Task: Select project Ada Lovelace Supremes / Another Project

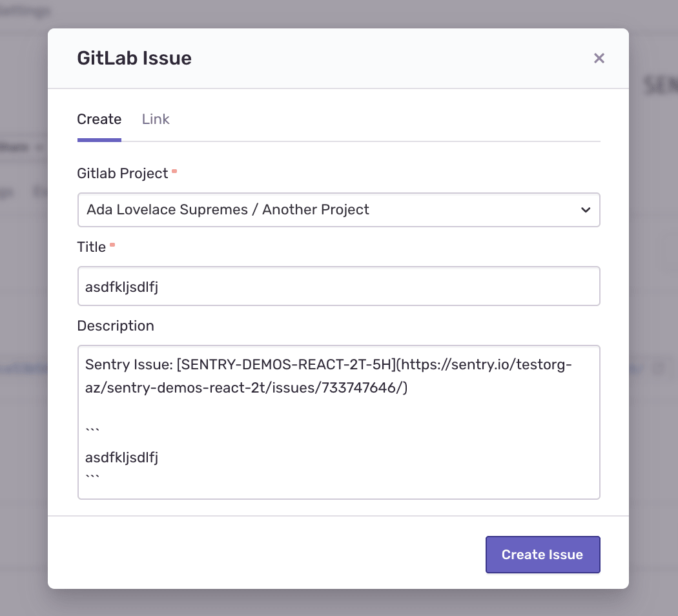Action: [x=227, y=210]
